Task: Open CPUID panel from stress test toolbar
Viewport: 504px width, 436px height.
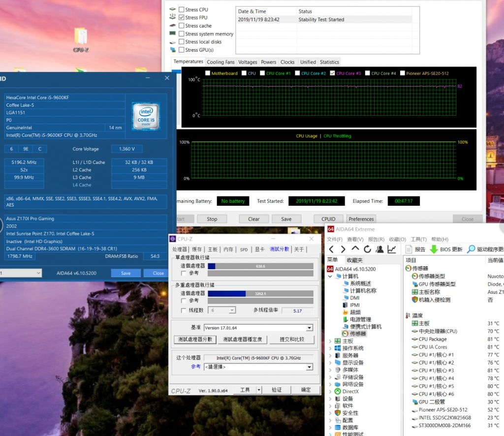Action: [x=328, y=219]
